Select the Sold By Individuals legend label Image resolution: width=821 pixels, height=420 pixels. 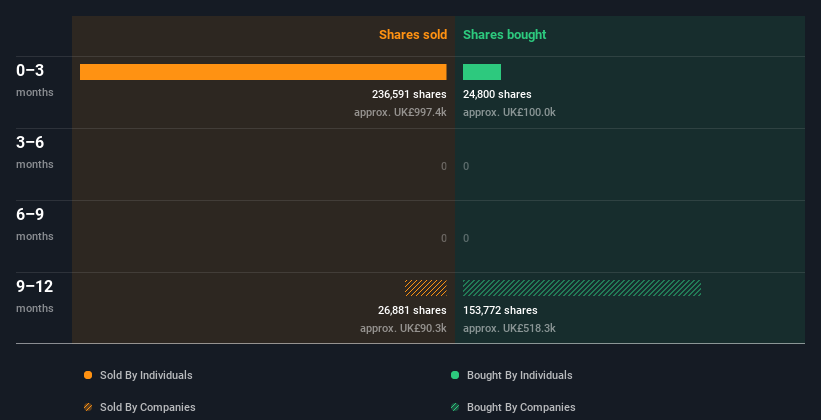146,375
